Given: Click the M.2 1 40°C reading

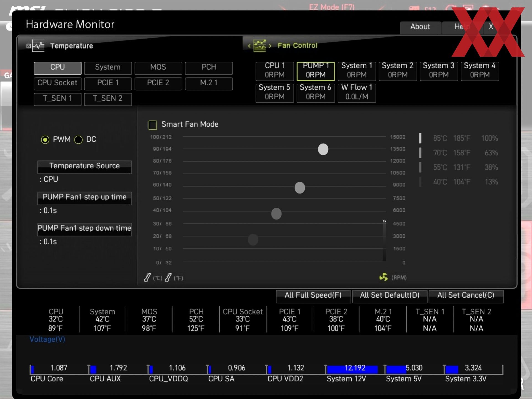Looking at the screenshot, I should coord(383,320).
